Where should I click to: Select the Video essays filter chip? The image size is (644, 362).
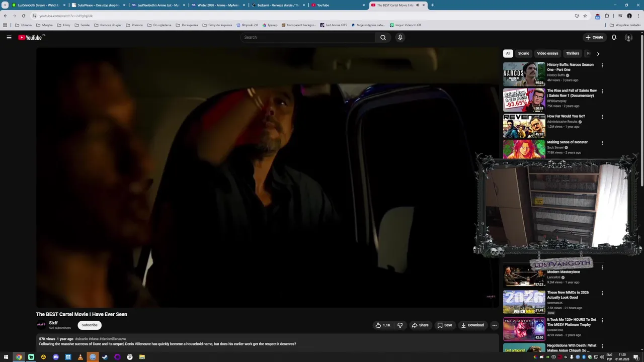(547, 53)
